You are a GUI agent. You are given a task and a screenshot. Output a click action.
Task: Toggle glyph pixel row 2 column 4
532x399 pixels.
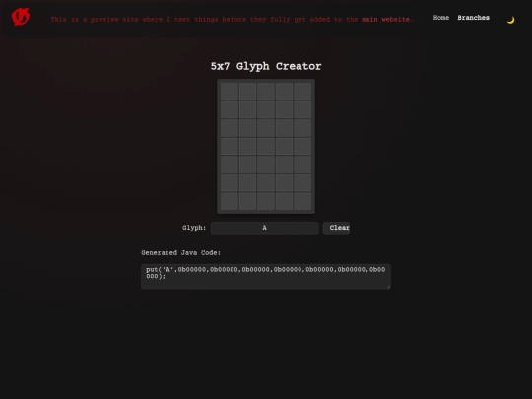(285, 109)
